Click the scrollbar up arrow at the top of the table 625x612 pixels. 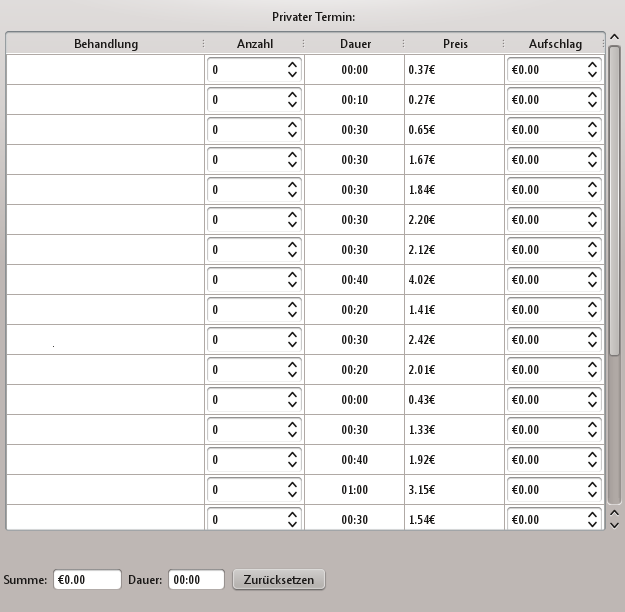click(615, 37)
